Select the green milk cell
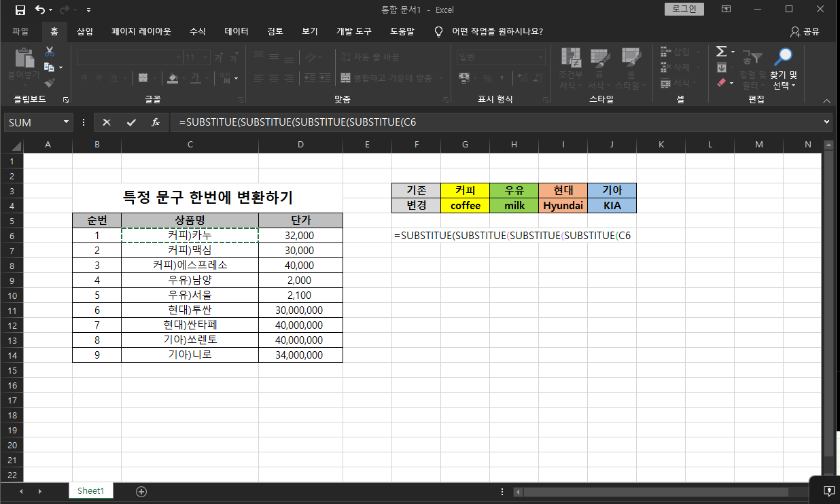The width and height of the screenshot is (840, 504). pos(514,205)
